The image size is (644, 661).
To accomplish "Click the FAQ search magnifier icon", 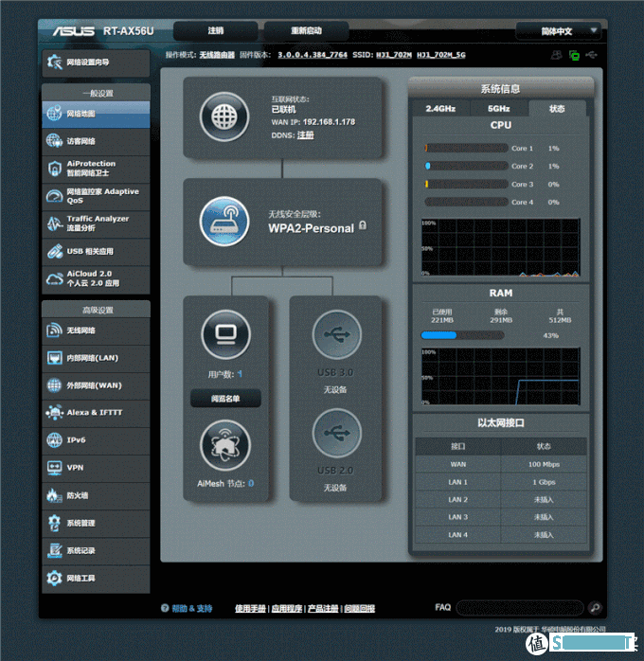I will click(x=595, y=607).
